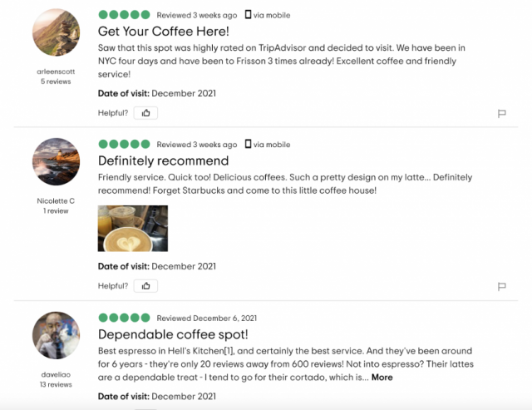Open Nicolette C's profile avatar

pos(56,162)
